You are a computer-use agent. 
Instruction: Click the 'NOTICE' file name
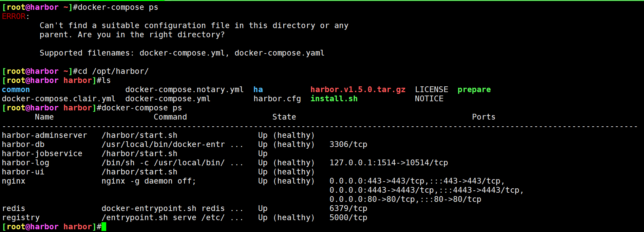429,99
